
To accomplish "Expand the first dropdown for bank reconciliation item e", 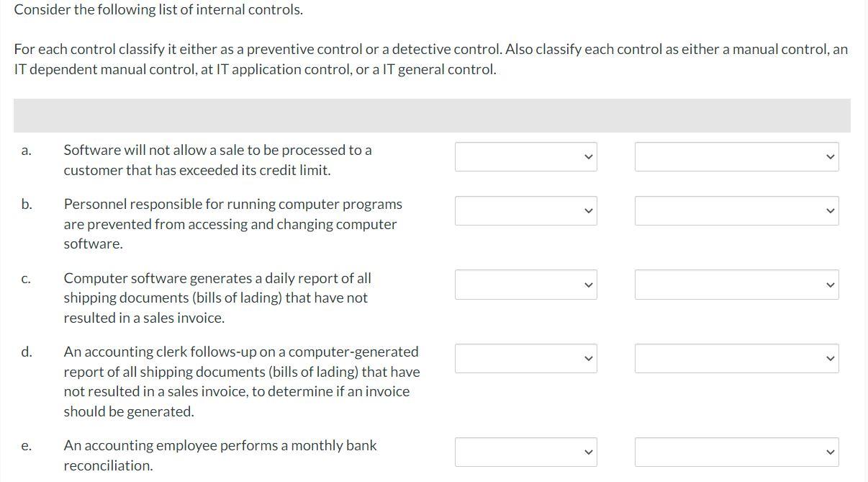I will (525, 452).
